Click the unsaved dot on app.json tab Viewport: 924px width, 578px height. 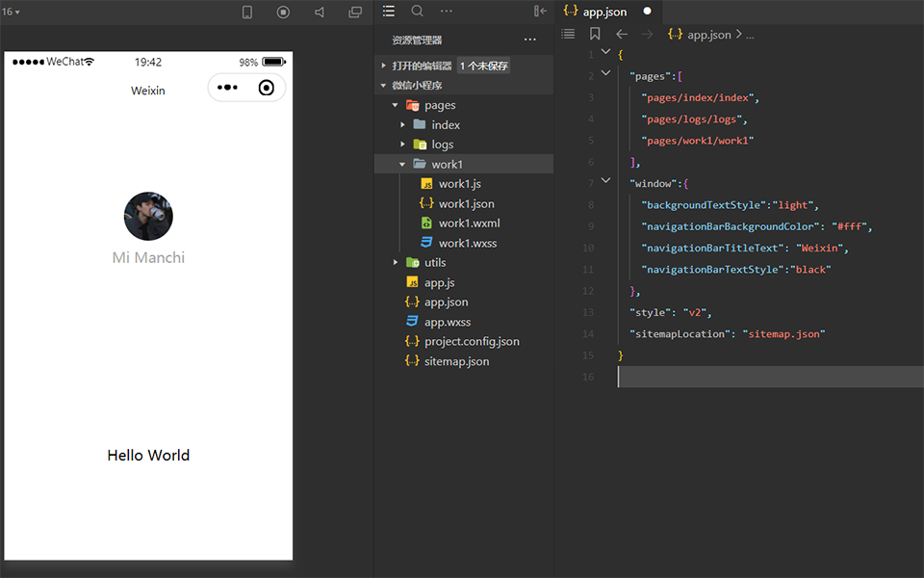647,11
